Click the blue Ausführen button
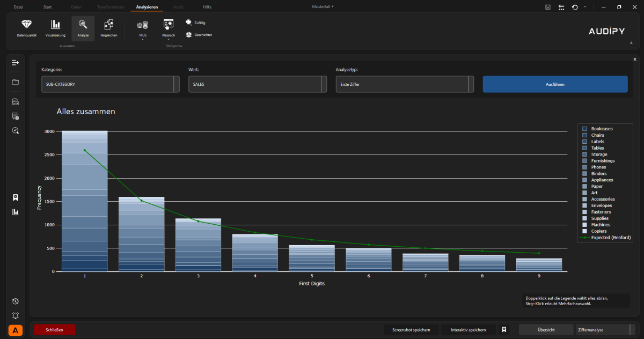This screenshot has width=644, height=339. (555, 84)
